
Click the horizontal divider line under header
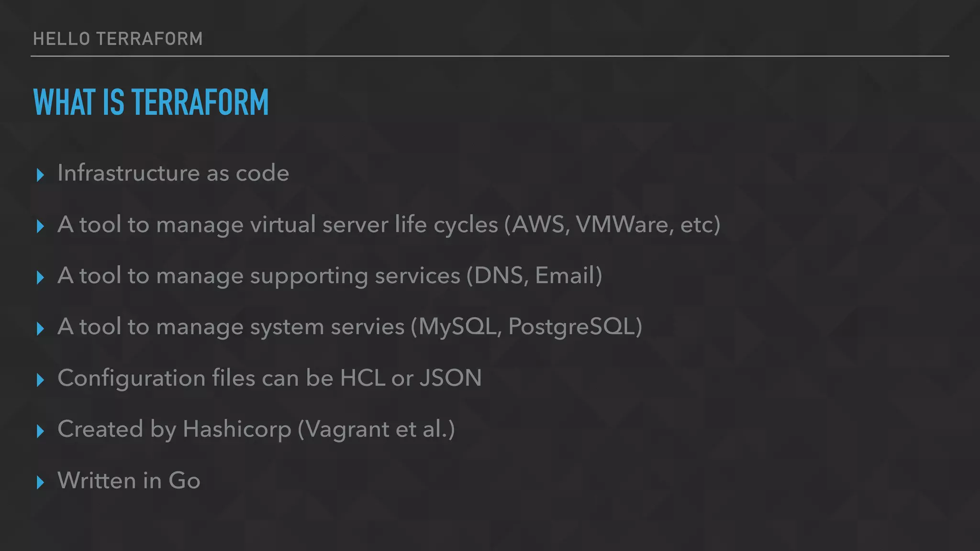(x=490, y=56)
